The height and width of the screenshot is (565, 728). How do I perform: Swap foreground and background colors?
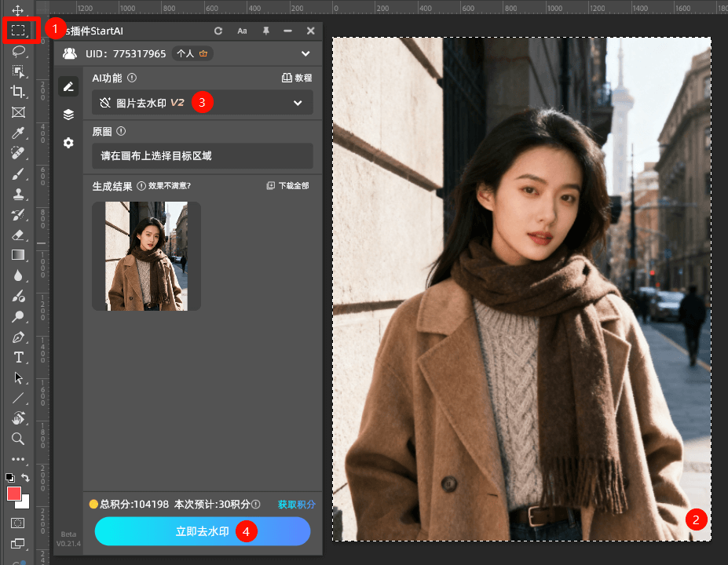(25, 477)
